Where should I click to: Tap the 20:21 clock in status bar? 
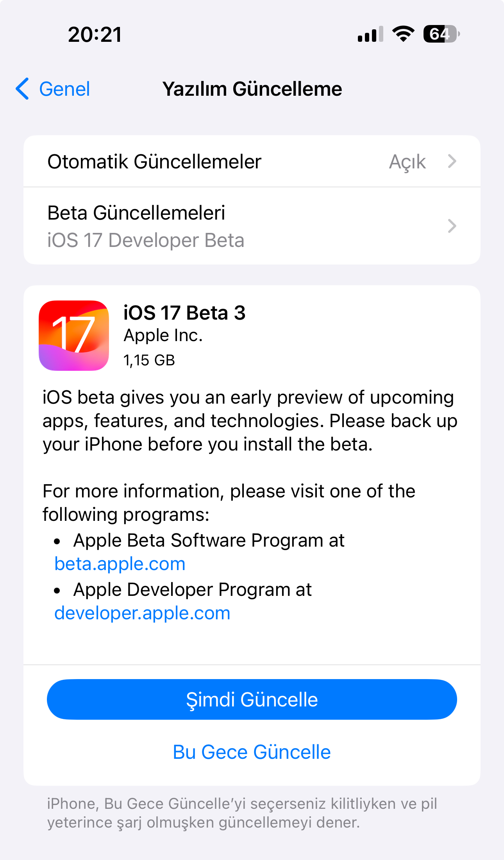(95, 34)
